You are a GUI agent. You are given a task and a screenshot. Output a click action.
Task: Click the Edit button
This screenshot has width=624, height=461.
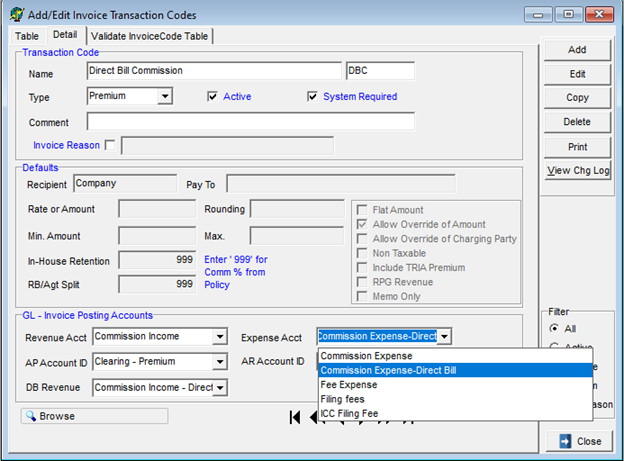(577, 74)
